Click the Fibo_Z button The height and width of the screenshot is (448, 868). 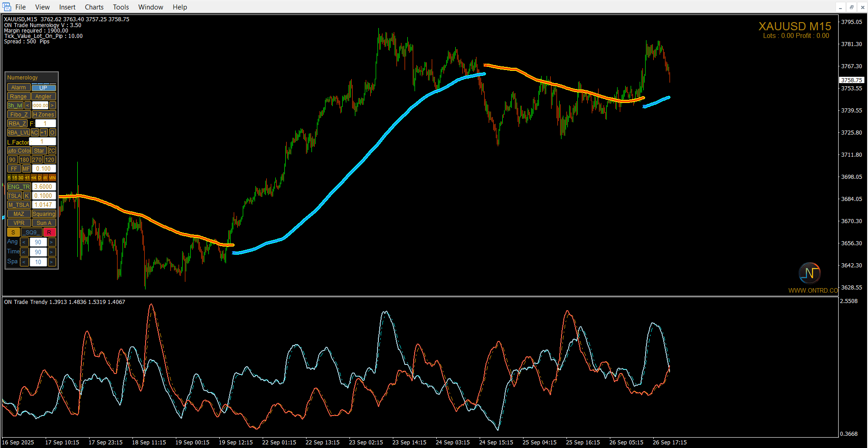pos(19,115)
